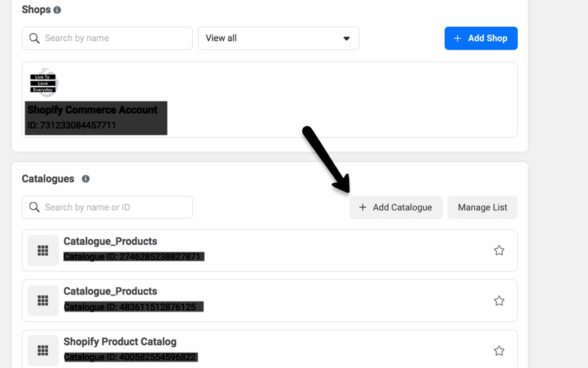The width and height of the screenshot is (588, 368).
Task: Select Catalogue_Products with ID 483611512876125
Action: coord(111,292)
